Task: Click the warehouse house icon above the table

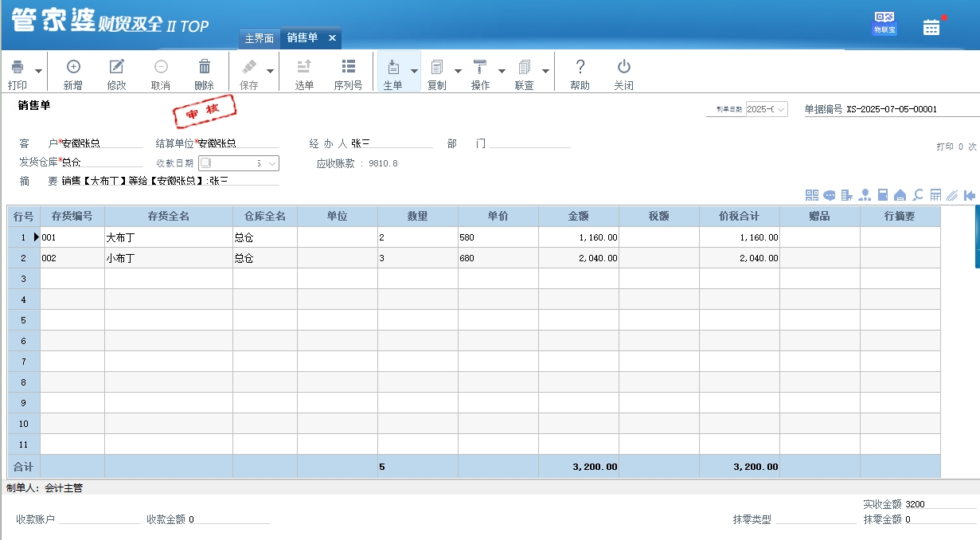Action: [900, 195]
